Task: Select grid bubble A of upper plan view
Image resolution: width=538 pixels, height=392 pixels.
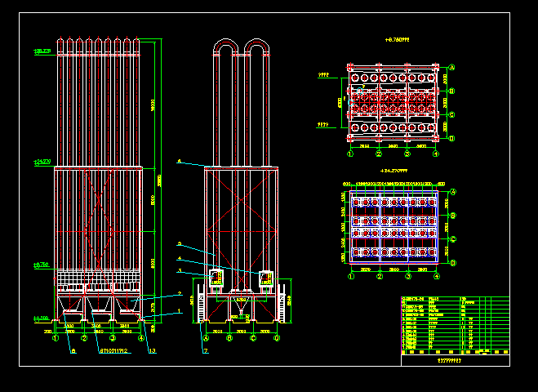Action: (x=452, y=68)
